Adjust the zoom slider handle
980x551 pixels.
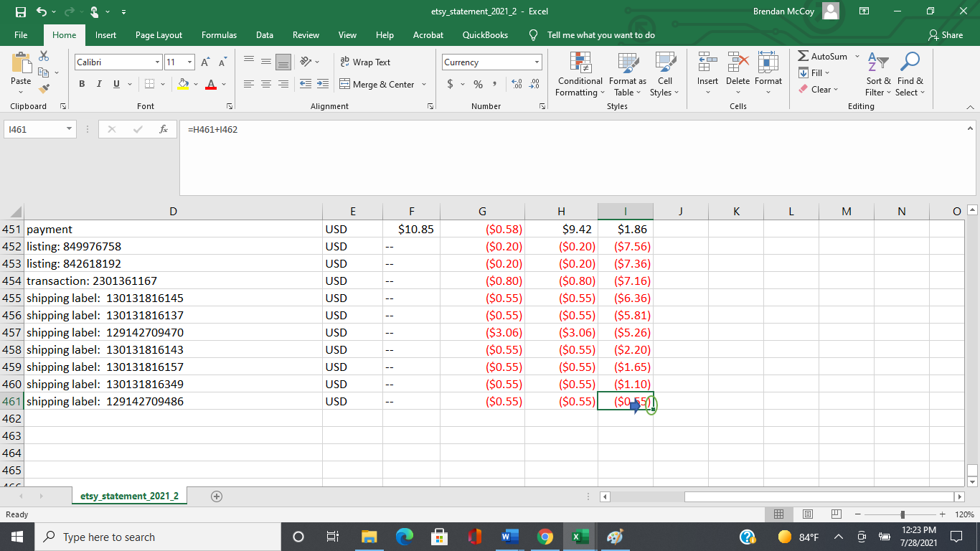pos(903,514)
